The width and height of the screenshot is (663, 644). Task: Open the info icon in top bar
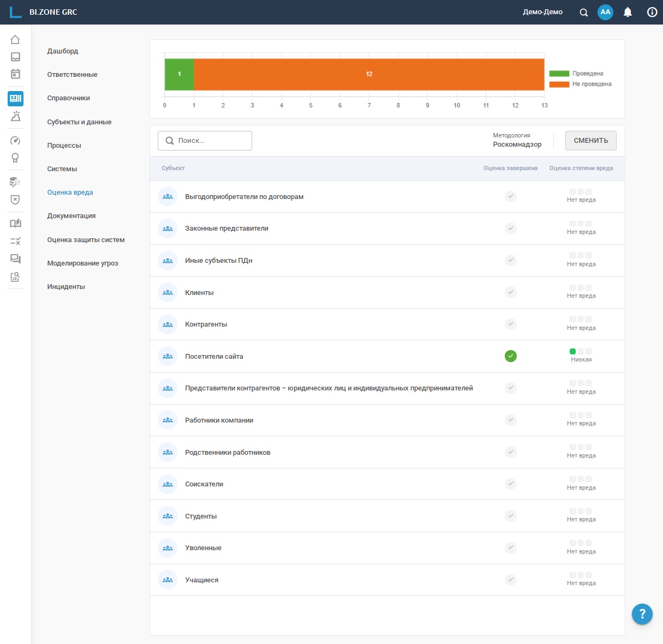click(x=652, y=12)
